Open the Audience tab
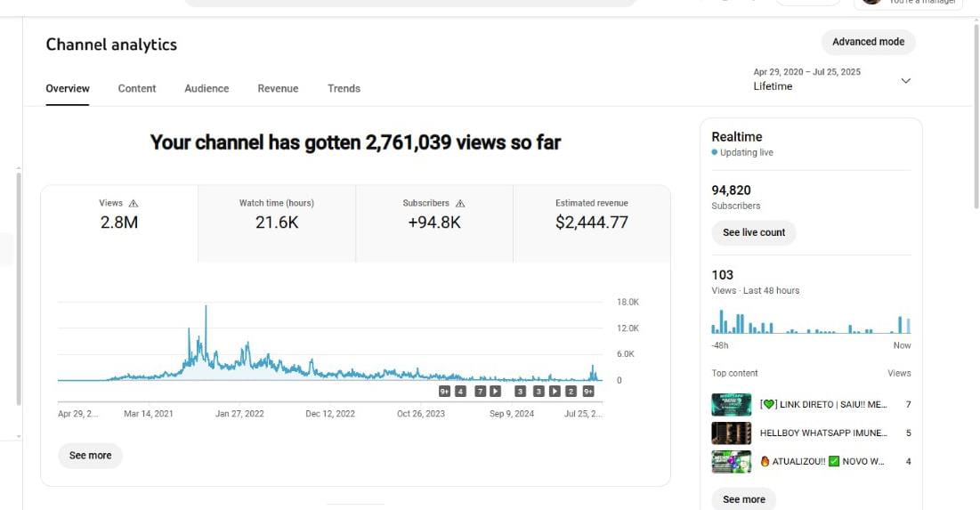The height and width of the screenshot is (510, 980). pos(207,89)
